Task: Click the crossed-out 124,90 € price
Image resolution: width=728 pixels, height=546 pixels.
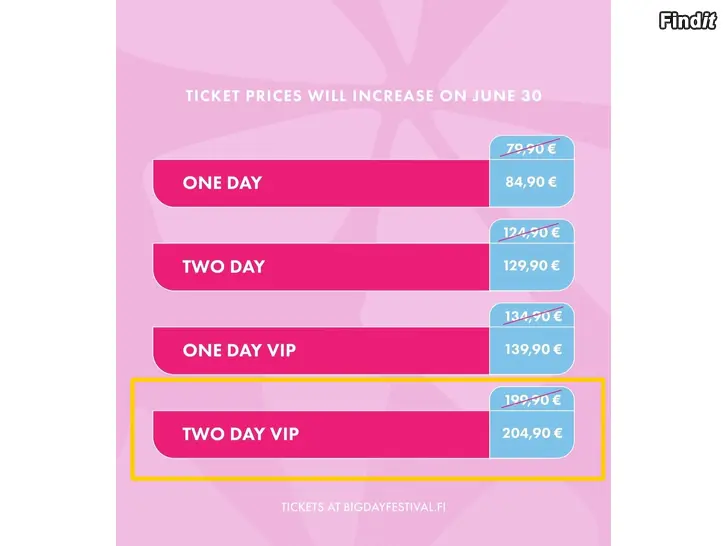Action: [x=531, y=232]
